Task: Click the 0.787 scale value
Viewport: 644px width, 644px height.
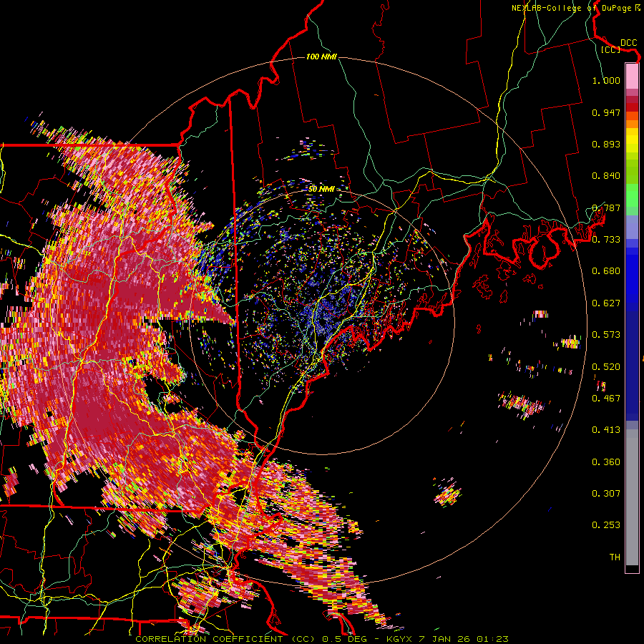Action: 606,208
